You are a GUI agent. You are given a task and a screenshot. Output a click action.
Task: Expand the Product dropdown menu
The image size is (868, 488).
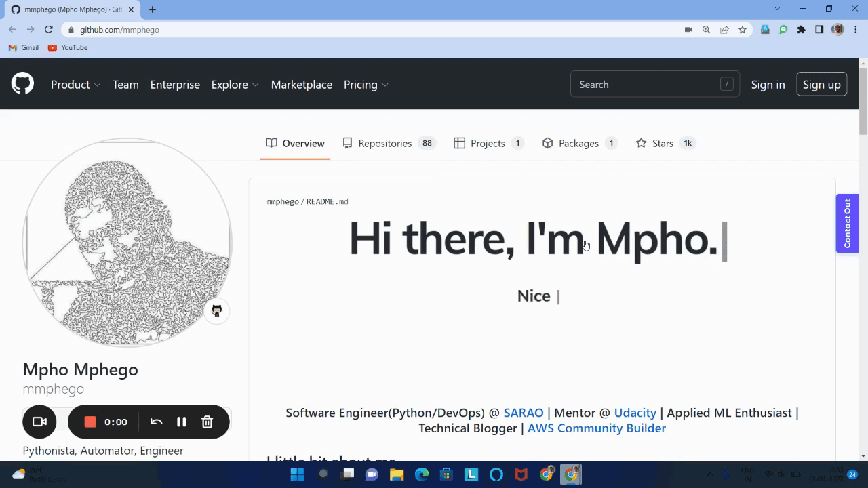pyautogui.click(x=76, y=85)
